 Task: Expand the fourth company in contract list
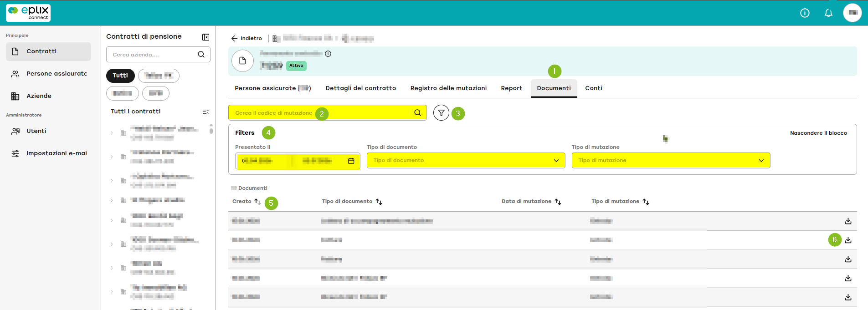(112, 200)
